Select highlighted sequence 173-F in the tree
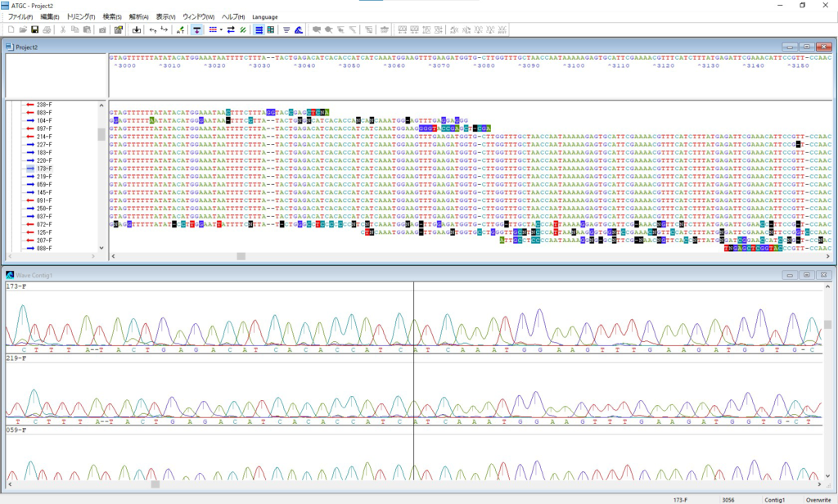The width and height of the screenshot is (838, 504). (44, 169)
